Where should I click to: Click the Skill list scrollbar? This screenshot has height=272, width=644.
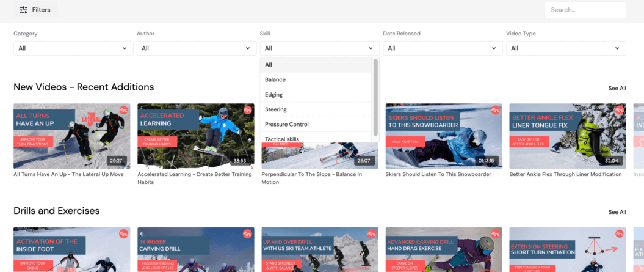[x=375, y=97]
